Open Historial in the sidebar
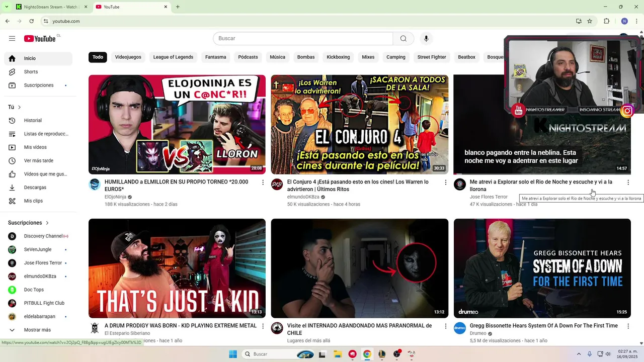Viewport: 644px width, 362px height. point(38,121)
